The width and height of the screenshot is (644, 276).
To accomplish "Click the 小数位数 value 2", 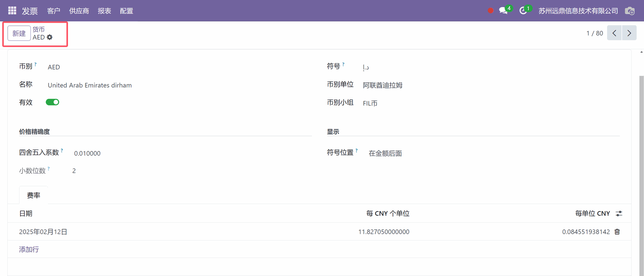I will [x=74, y=170].
